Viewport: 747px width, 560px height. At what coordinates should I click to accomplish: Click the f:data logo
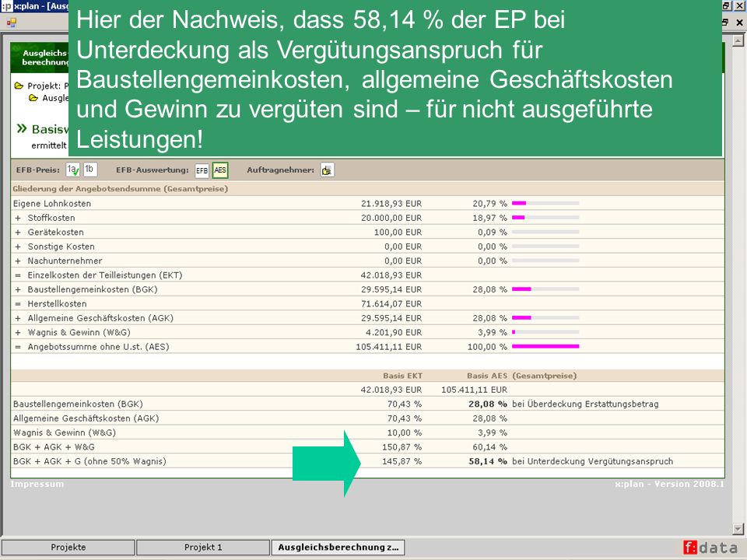pyautogui.click(x=710, y=548)
